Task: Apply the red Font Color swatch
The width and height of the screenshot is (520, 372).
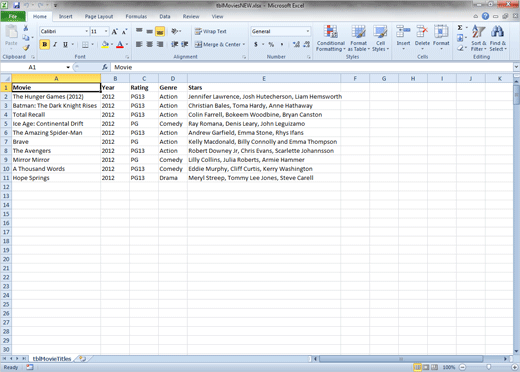Action: (120, 44)
